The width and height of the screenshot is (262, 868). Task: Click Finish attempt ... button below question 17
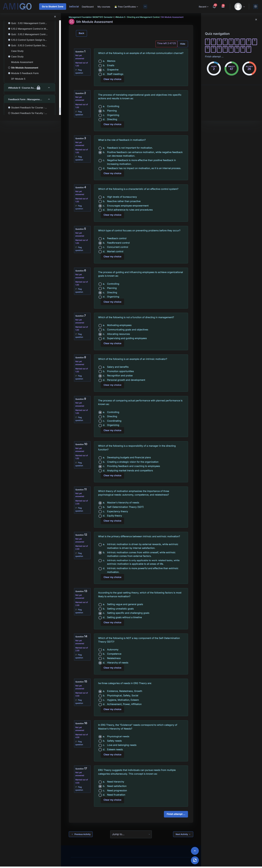tap(176, 814)
